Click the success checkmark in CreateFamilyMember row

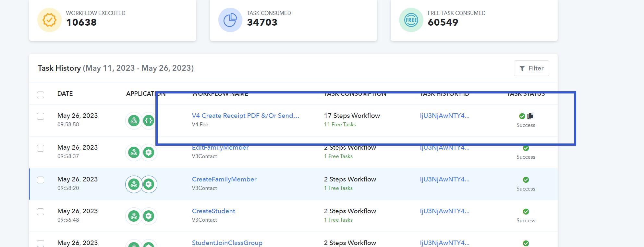click(x=526, y=180)
